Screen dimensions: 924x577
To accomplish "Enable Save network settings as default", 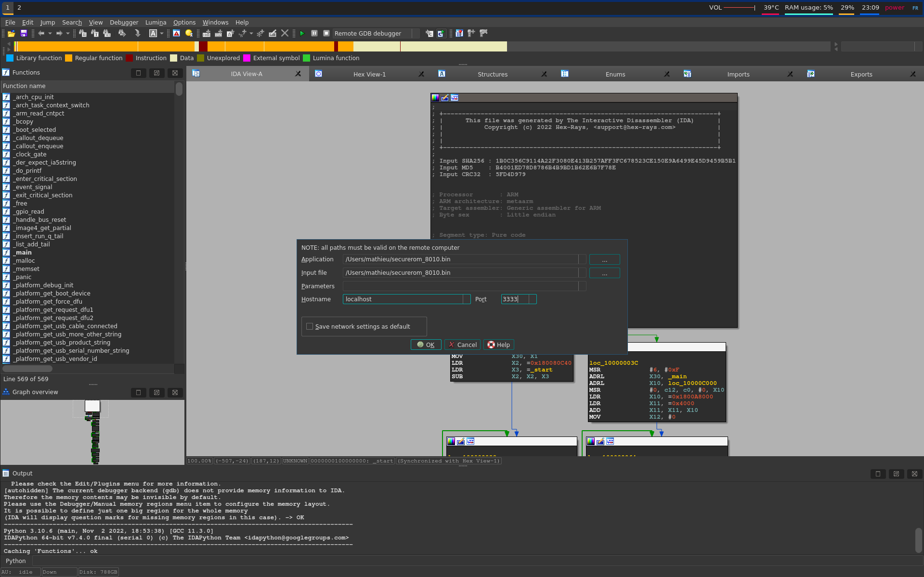I will (x=310, y=326).
